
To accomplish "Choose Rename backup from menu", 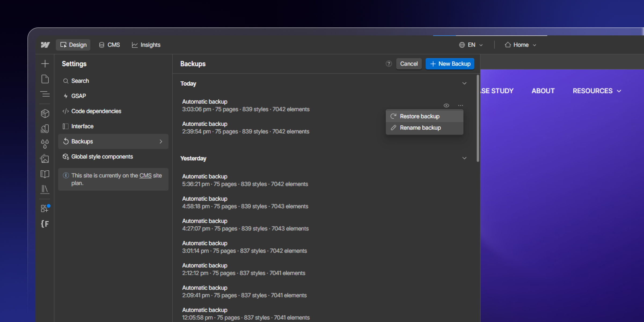I will click(x=425, y=128).
